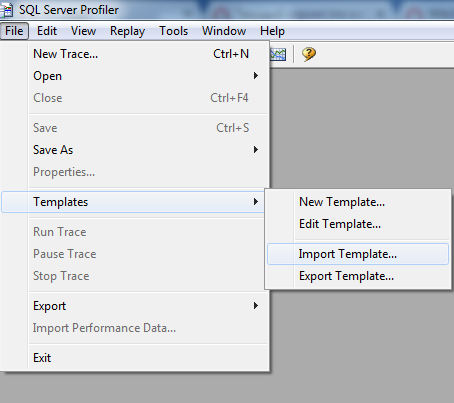Open the Replay menu
454x403 pixels.
point(128,31)
